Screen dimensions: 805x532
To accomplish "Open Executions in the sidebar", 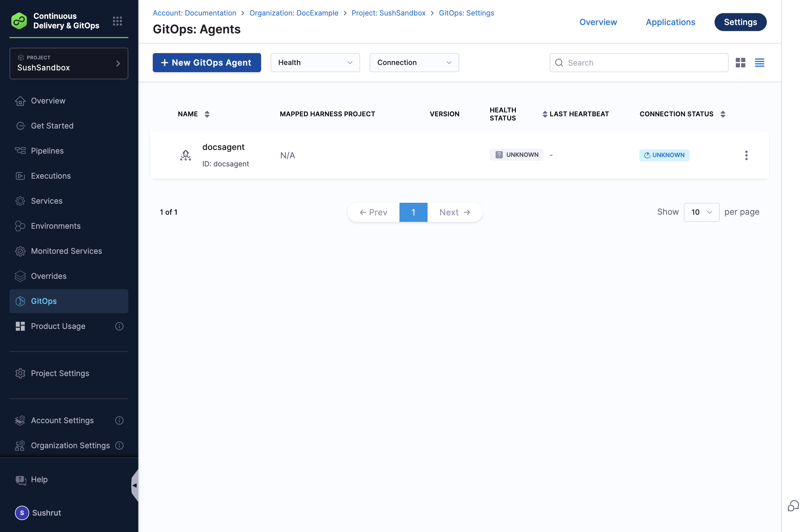I will (69, 176).
